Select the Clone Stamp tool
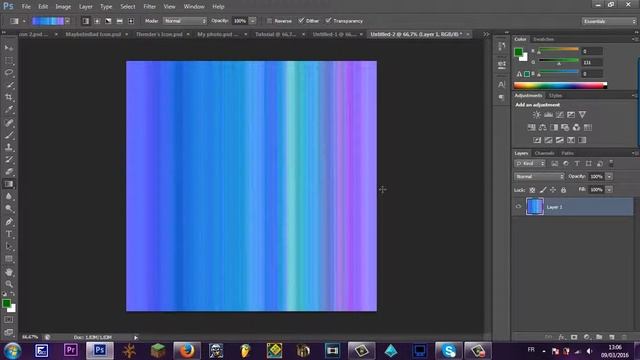The image size is (640, 360). click(9, 147)
